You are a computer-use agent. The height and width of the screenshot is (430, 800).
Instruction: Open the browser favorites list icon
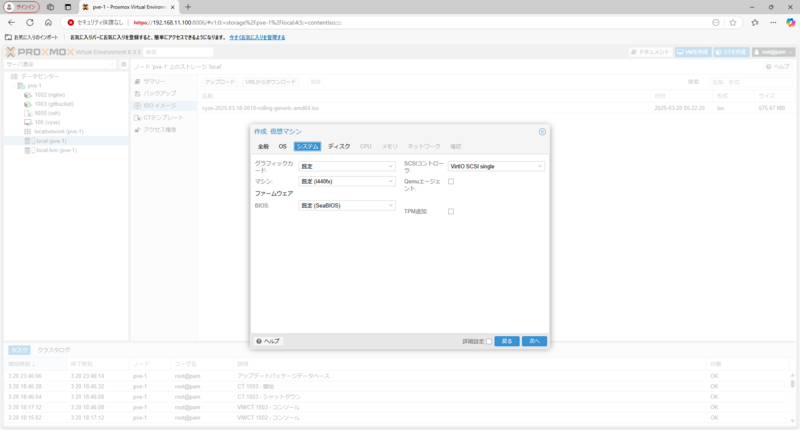click(x=755, y=22)
